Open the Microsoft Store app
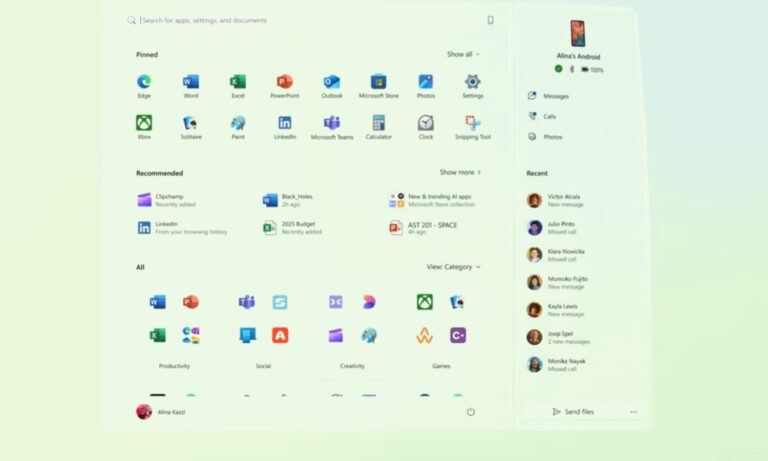 tap(378, 83)
